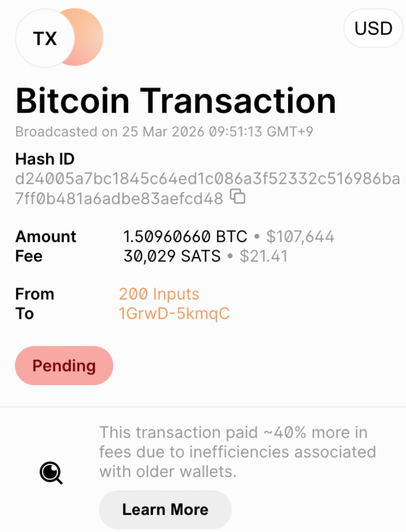This screenshot has height=532, width=406.
Task: Click the 30,029 SATS fee value
Action: pos(172,257)
